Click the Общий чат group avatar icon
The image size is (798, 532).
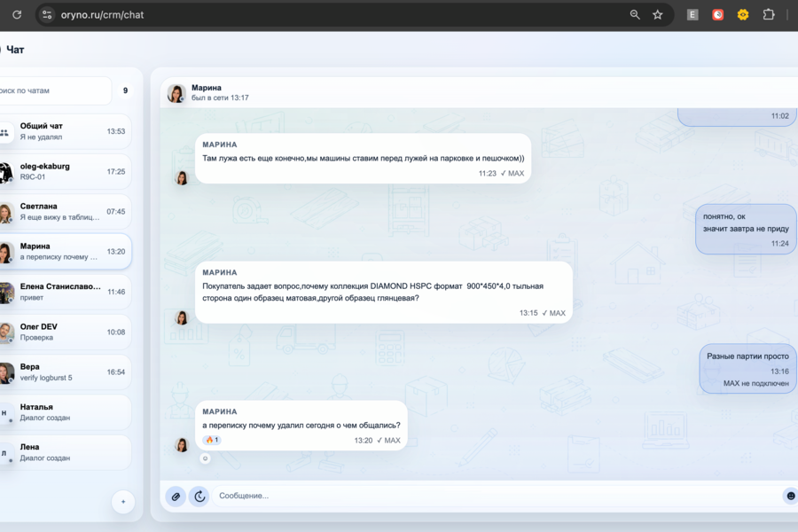pyautogui.click(x=4, y=132)
